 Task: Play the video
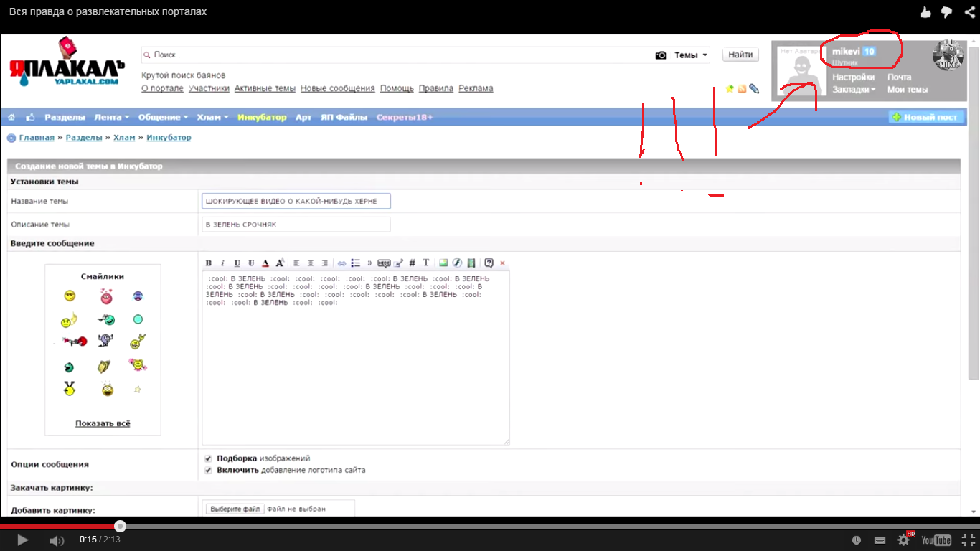(22, 540)
